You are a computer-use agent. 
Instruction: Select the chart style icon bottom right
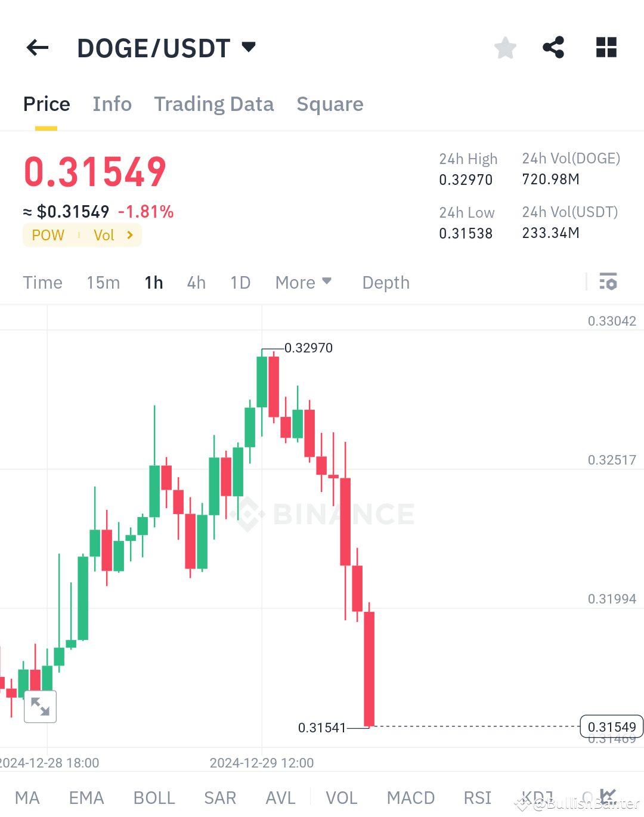pyautogui.click(x=609, y=796)
